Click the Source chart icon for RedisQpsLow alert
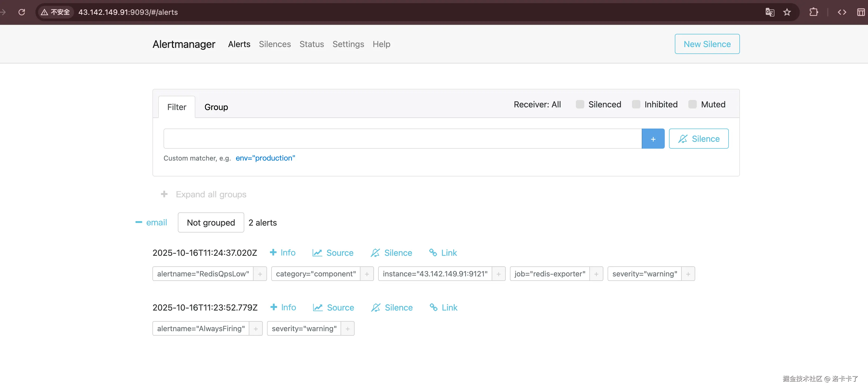The width and height of the screenshot is (868, 392). 317,253
